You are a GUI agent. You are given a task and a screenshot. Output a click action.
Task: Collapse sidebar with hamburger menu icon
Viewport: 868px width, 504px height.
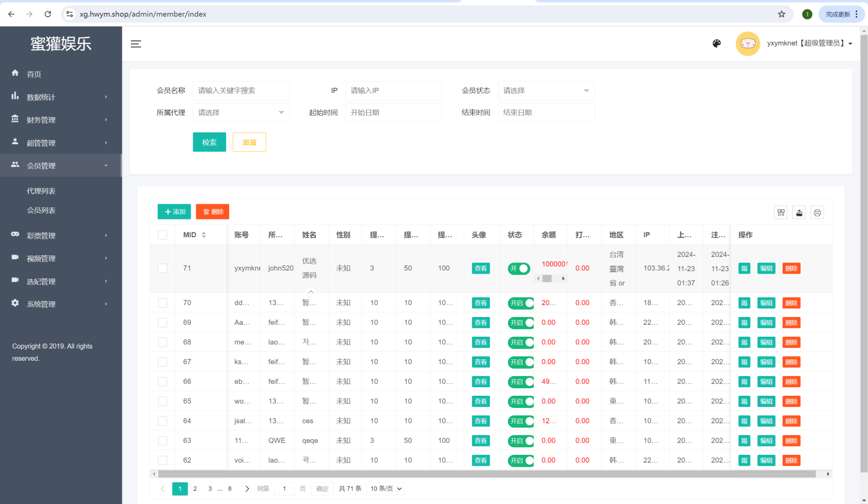[x=136, y=44]
